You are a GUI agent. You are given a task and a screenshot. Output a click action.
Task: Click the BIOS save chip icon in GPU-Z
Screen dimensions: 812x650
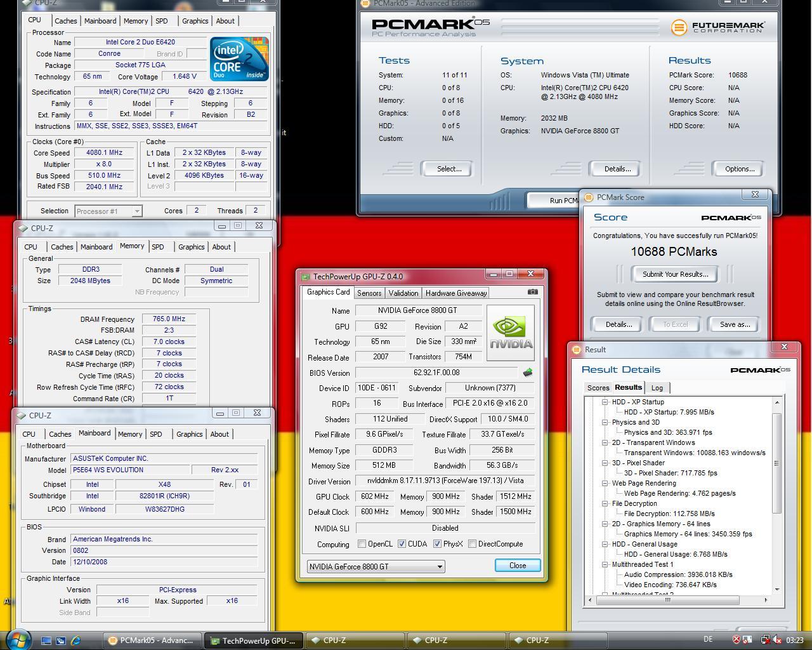(527, 373)
